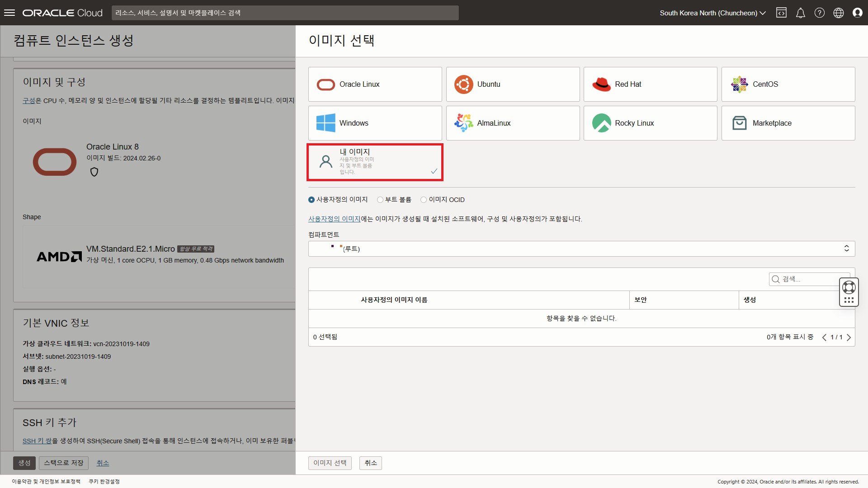This screenshot has width=868, height=488.
Task: Open the notifications bell
Action: (x=800, y=13)
